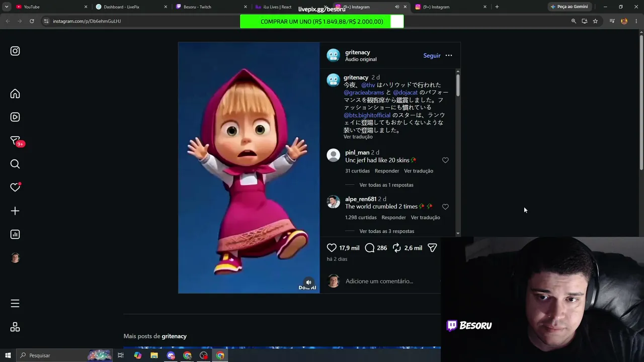
Task: Switch to the last Instagram tab
Action: tap(450, 7)
